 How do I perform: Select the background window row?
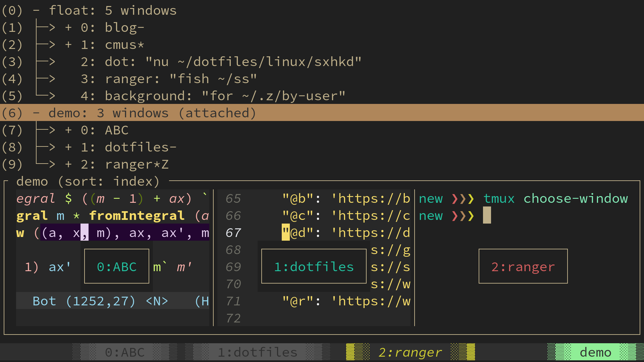[322, 96]
